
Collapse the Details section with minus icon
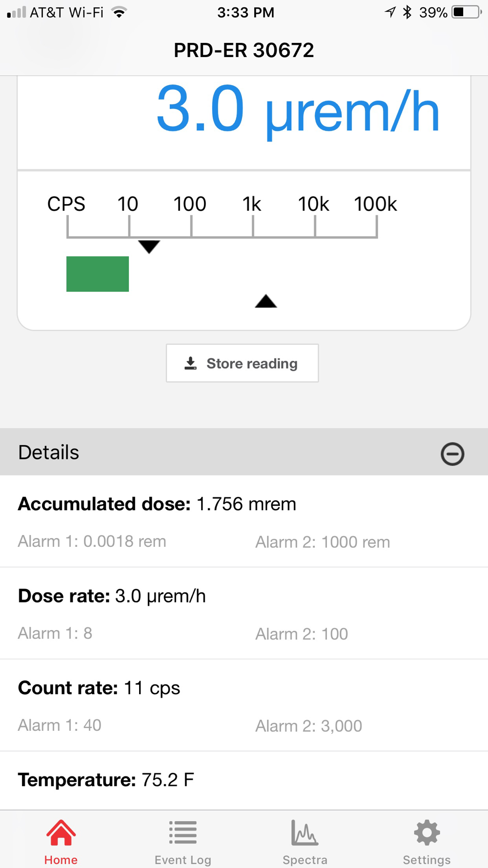(452, 454)
